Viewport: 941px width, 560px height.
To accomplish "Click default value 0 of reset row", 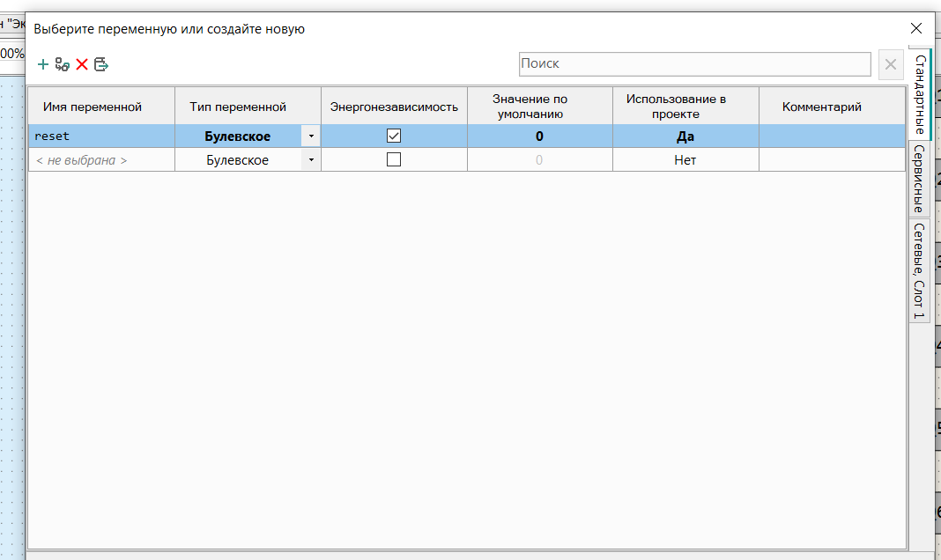I will 540,136.
